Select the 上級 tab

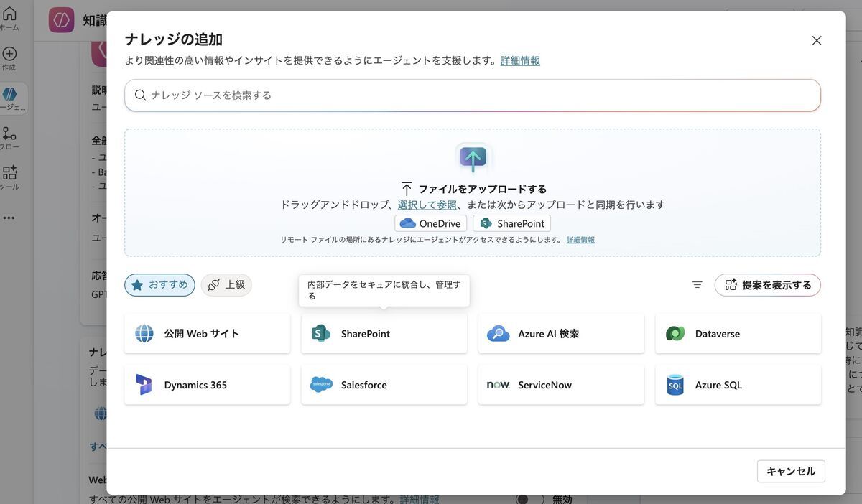[226, 285]
